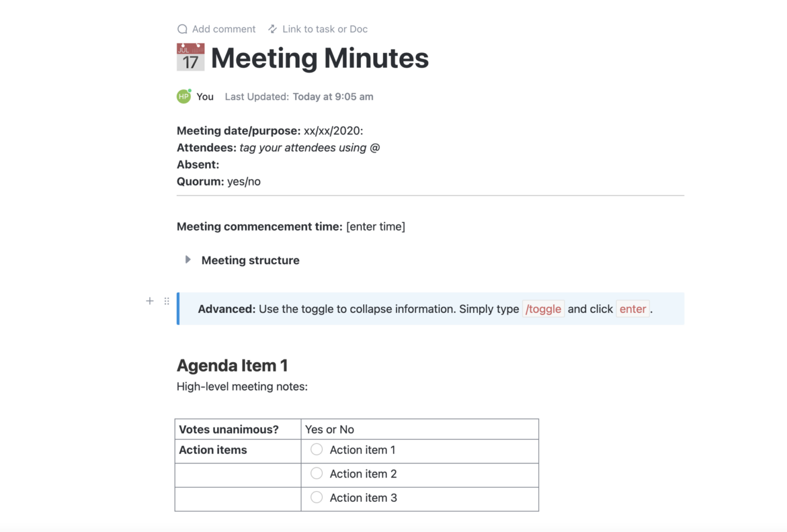Select the Action item 3 radio button
The width and height of the screenshot is (787, 532).
tap(316, 497)
